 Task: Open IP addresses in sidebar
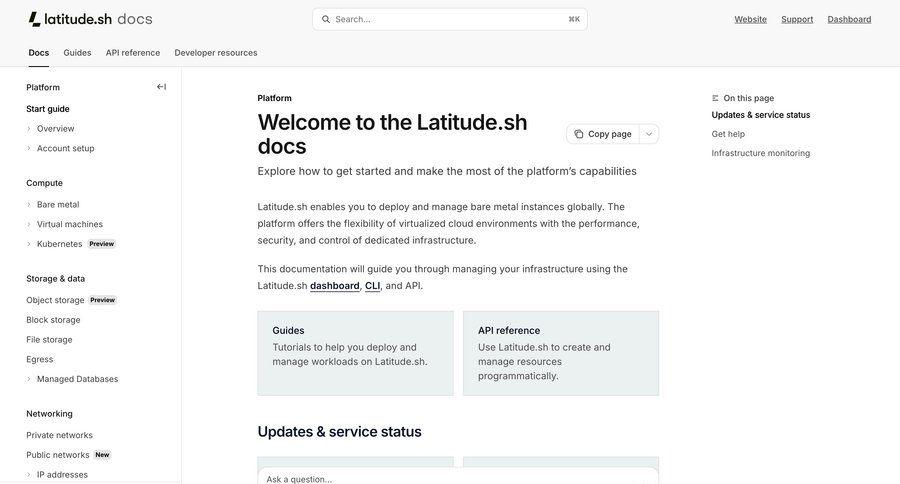click(63, 475)
